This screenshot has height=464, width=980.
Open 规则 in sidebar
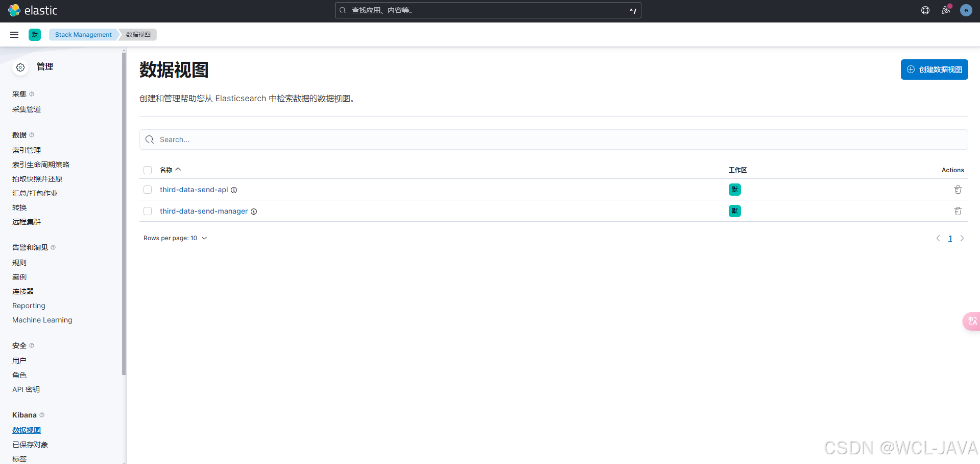point(19,263)
